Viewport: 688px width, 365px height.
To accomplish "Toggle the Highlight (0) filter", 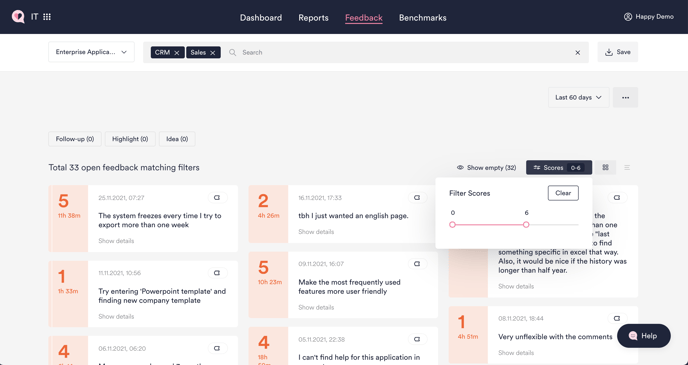I will tap(130, 139).
